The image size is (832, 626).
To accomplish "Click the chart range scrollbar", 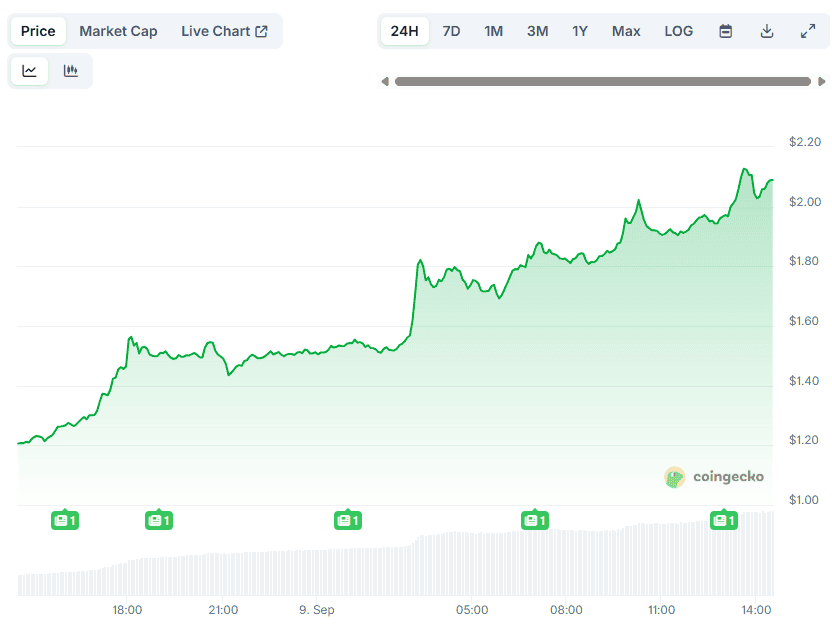I will 602,82.
